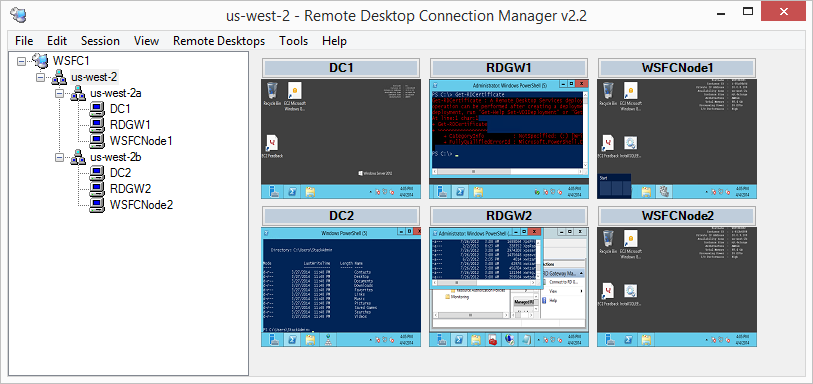
Task: Click the RDGW1 computer icon in tree
Action: 97,125
